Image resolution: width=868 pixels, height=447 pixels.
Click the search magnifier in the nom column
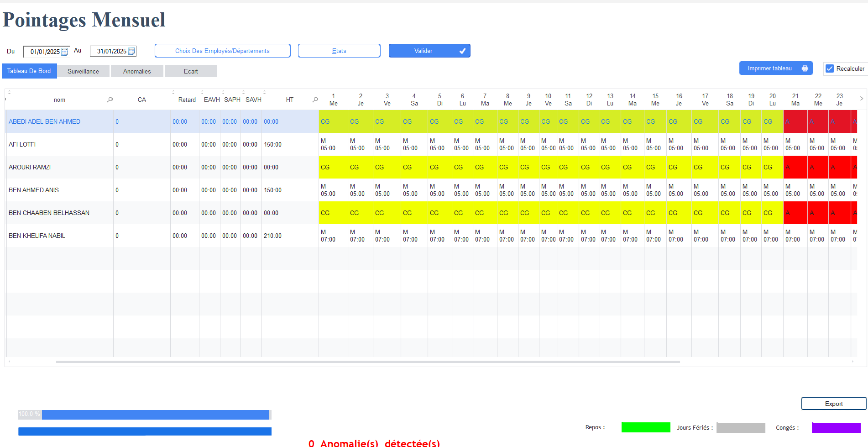[x=110, y=100]
